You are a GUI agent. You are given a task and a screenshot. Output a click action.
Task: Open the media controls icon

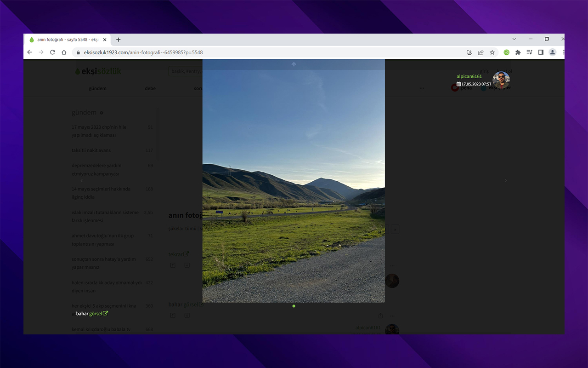(x=529, y=52)
